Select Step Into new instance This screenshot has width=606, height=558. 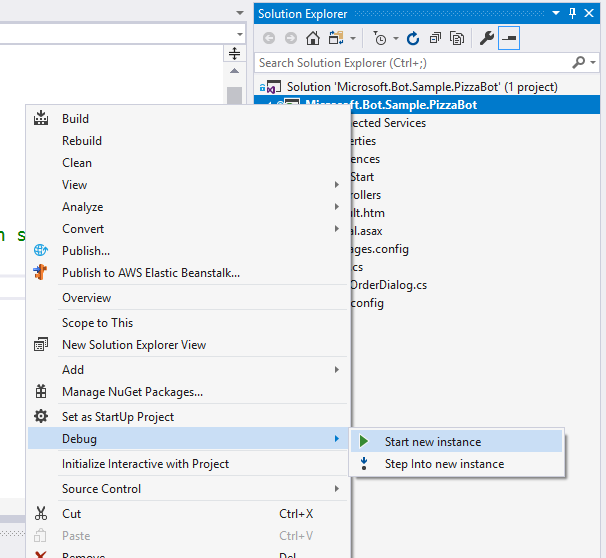click(x=456, y=464)
